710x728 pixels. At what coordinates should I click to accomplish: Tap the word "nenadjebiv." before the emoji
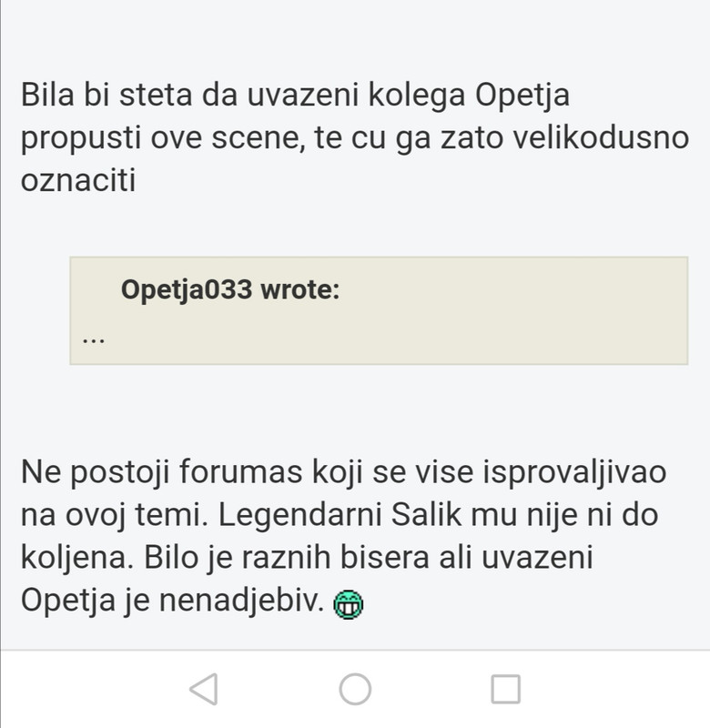[241, 601]
